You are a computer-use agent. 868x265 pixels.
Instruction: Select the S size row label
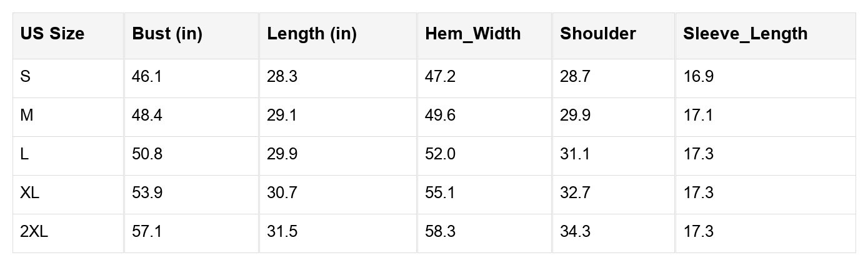(25, 77)
